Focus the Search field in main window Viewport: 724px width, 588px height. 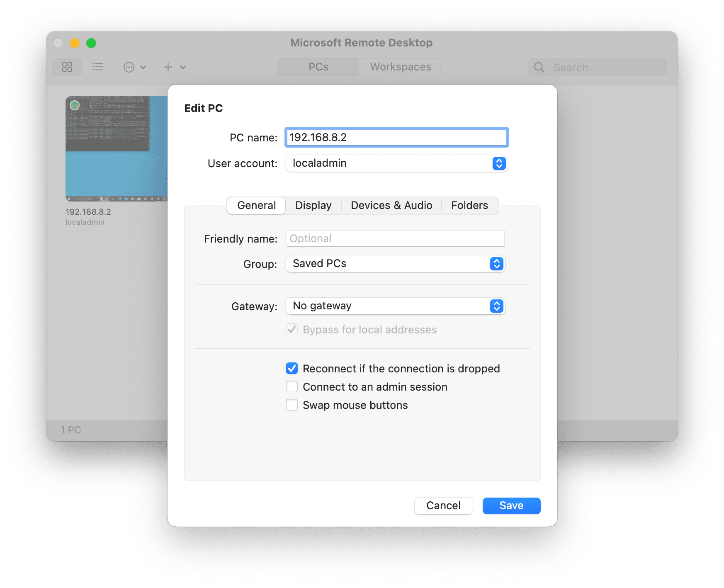[598, 68]
